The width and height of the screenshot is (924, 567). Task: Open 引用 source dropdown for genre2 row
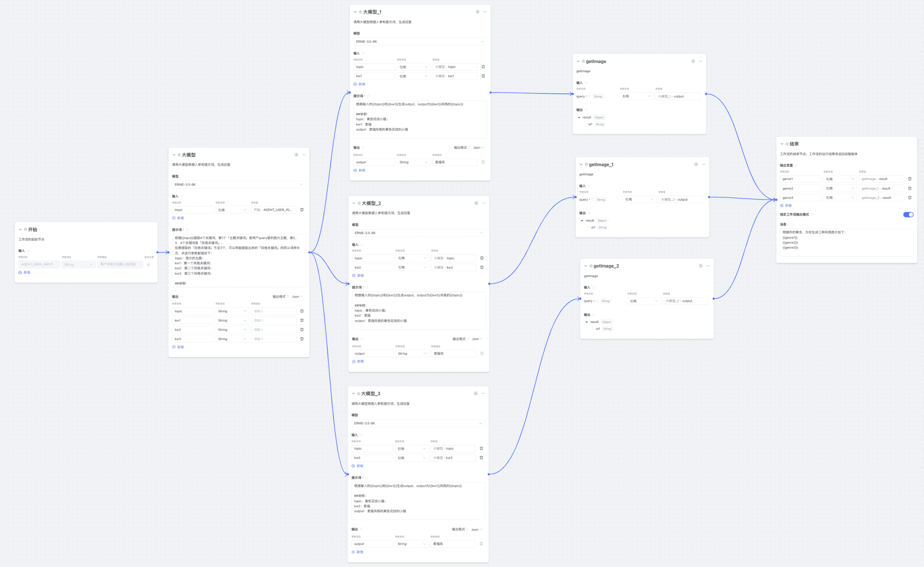pos(840,188)
